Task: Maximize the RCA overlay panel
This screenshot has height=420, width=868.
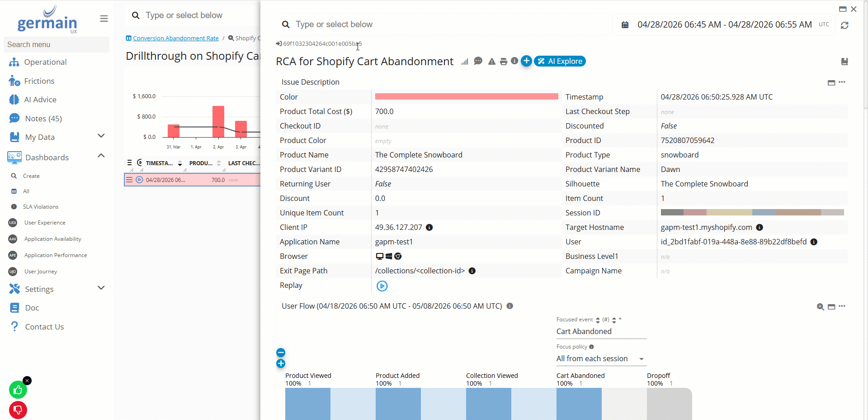Action: click(x=843, y=9)
